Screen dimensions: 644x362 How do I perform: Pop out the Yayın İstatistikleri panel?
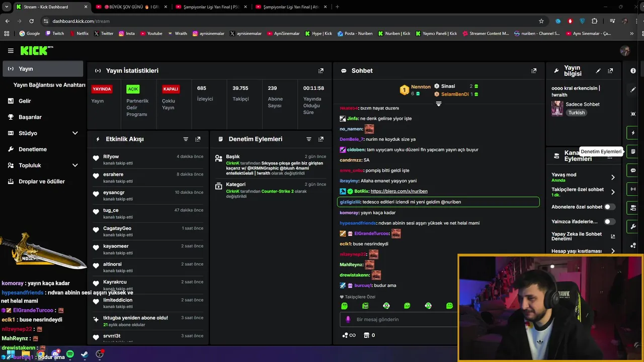click(321, 71)
